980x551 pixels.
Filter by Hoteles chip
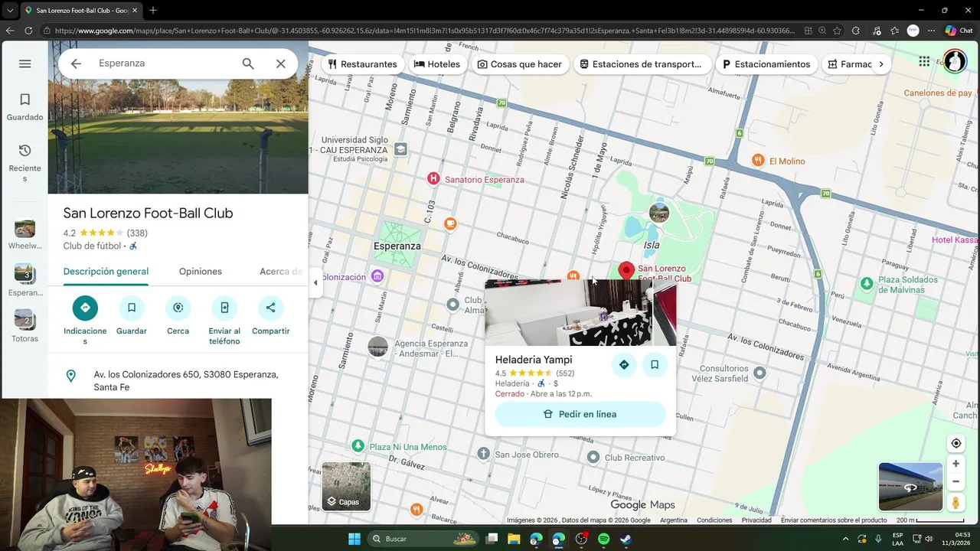point(437,64)
